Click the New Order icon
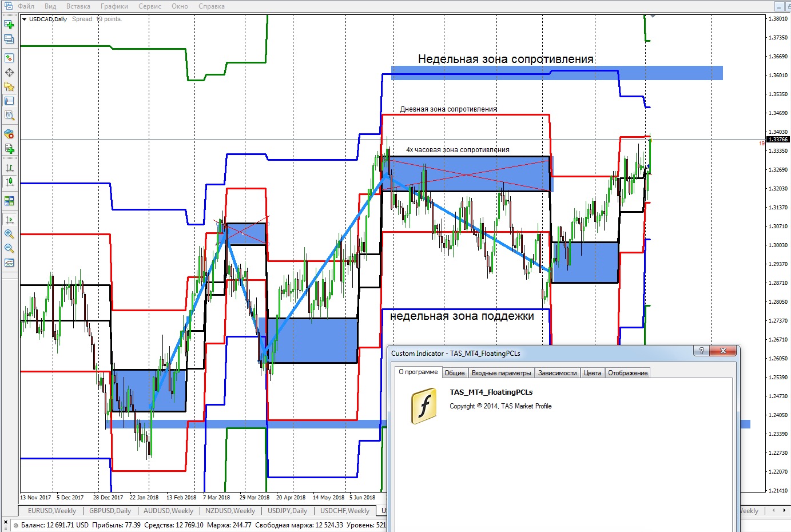 click(9, 149)
